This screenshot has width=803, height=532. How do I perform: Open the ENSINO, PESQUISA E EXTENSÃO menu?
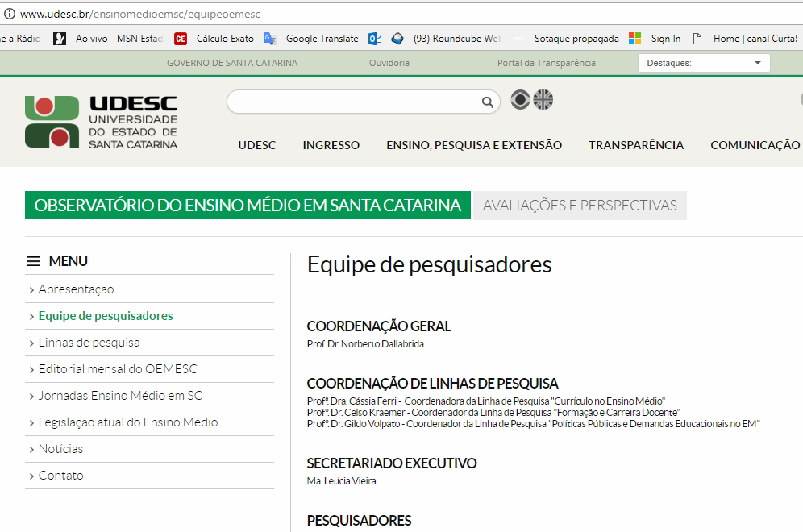(474, 145)
